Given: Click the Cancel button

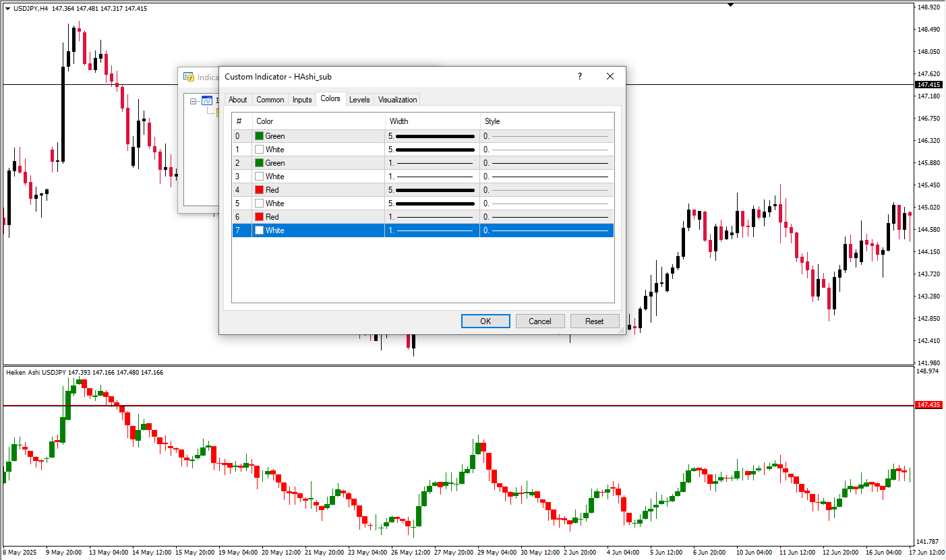Looking at the screenshot, I should pos(540,321).
